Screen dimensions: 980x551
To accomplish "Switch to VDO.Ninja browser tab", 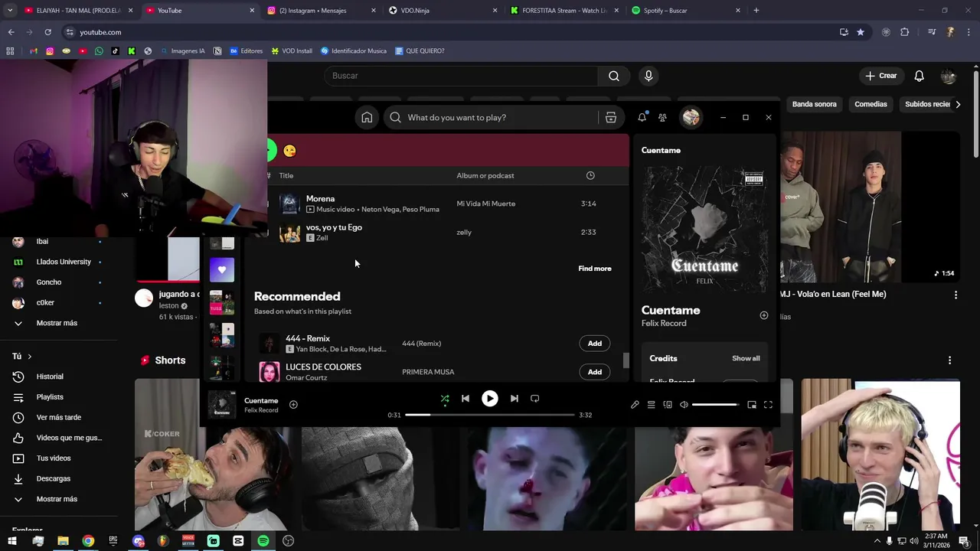I will click(x=442, y=11).
